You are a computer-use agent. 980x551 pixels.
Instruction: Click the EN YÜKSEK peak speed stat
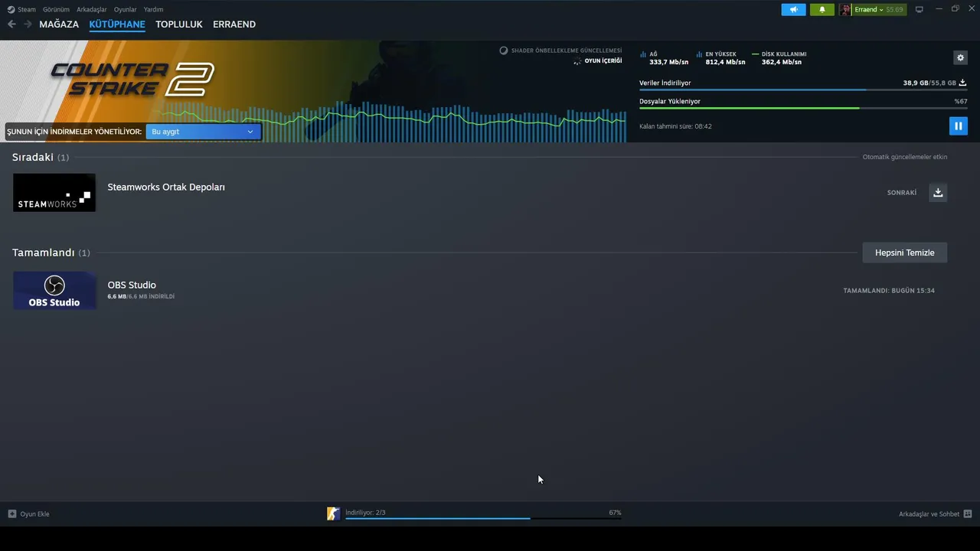(720, 58)
